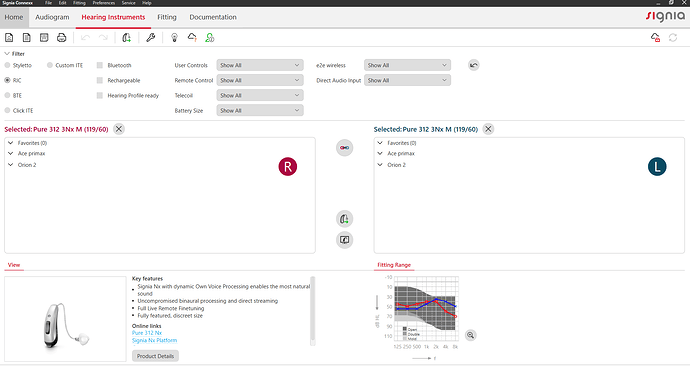Click the round simulation monitor button
690x366 pixels.
345,240
